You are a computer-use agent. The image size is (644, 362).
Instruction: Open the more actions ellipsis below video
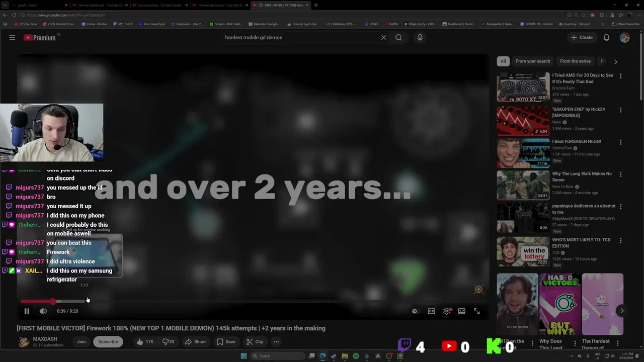(276, 342)
